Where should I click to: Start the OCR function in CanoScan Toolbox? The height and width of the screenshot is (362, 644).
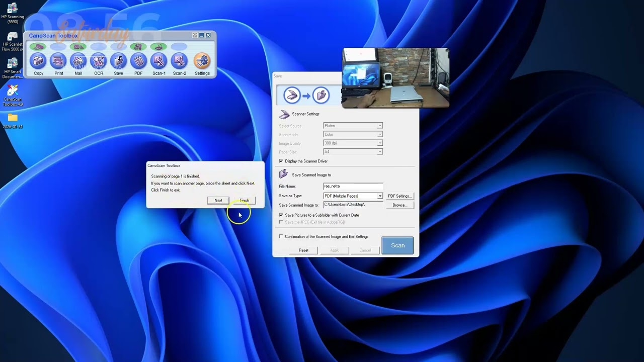click(x=99, y=61)
